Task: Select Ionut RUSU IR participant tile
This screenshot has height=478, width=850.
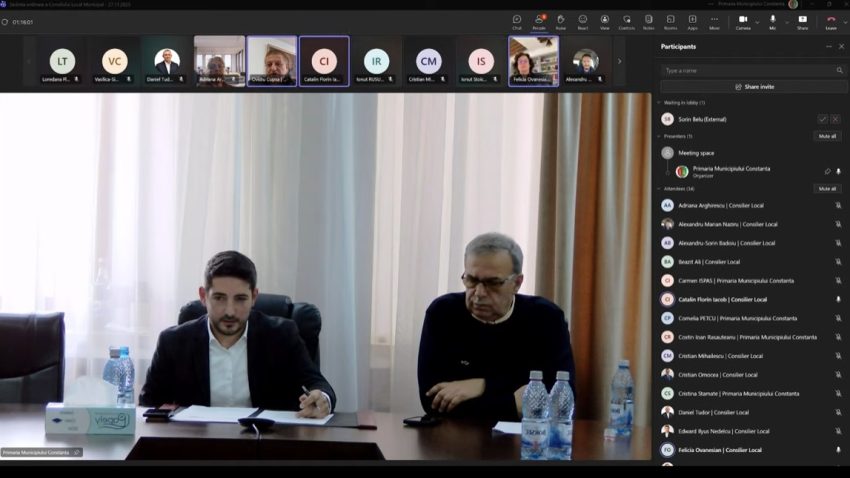Action: click(x=376, y=61)
